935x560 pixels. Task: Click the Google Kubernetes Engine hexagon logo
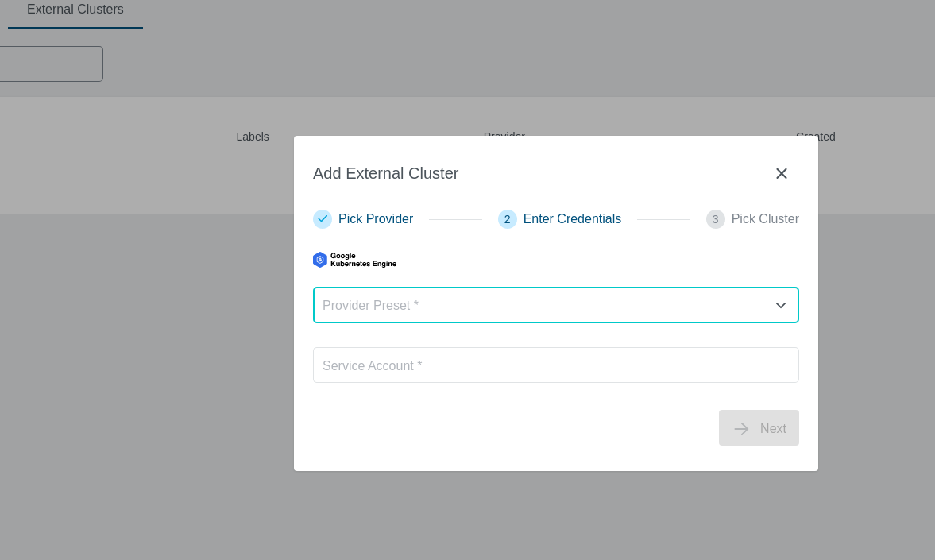[x=320, y=260]
